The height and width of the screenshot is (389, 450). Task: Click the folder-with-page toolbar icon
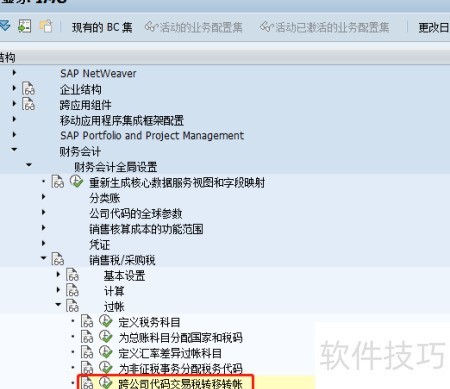point(46,26)
